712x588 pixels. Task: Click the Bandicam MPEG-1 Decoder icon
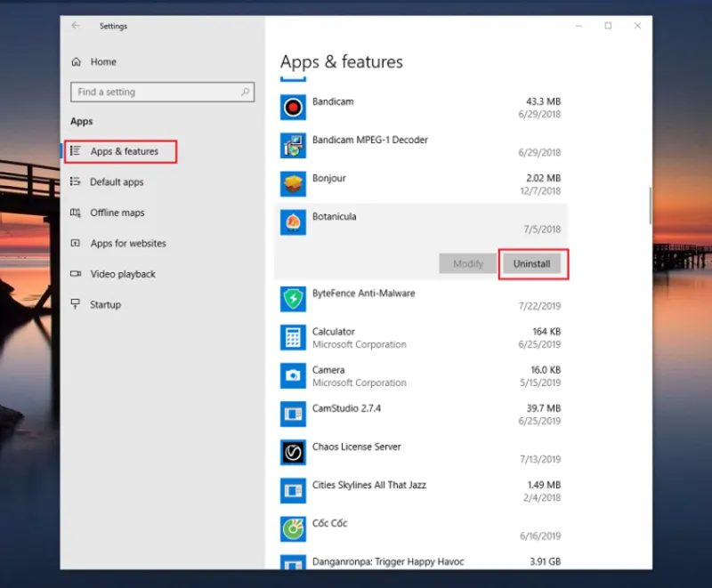[x=293, y=147]
